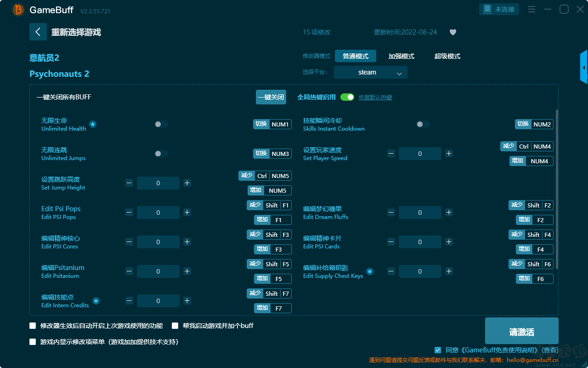Decrease Edit Supply Chest Keys value
This screenshot has height=368, width=588.
[391, 271]
